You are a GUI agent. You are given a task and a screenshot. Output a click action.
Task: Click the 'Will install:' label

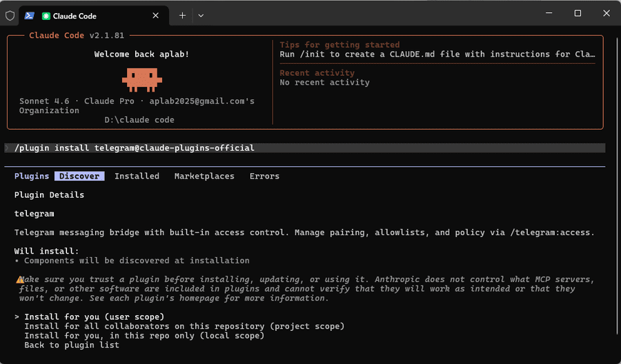pos(47,251)
